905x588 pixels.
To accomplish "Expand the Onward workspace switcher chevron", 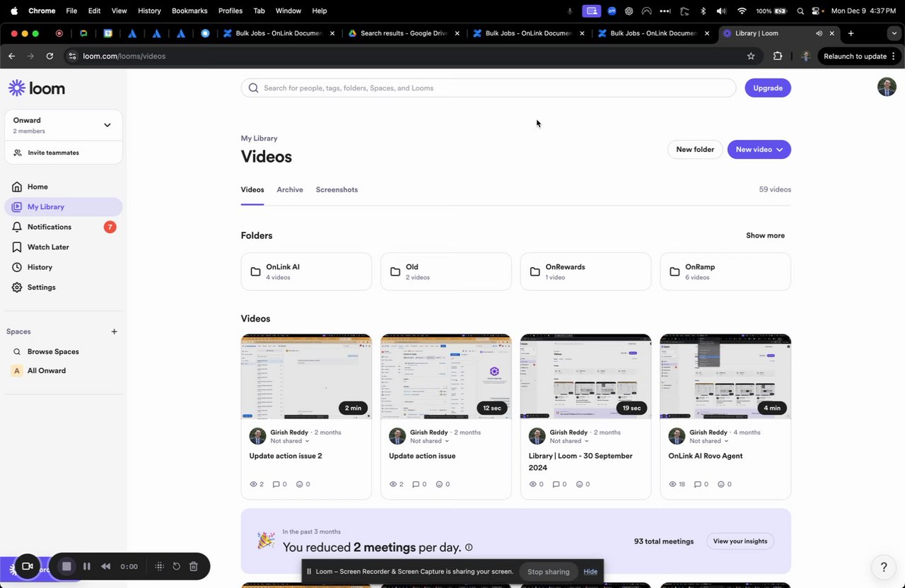I will click(x=107, y=125).
